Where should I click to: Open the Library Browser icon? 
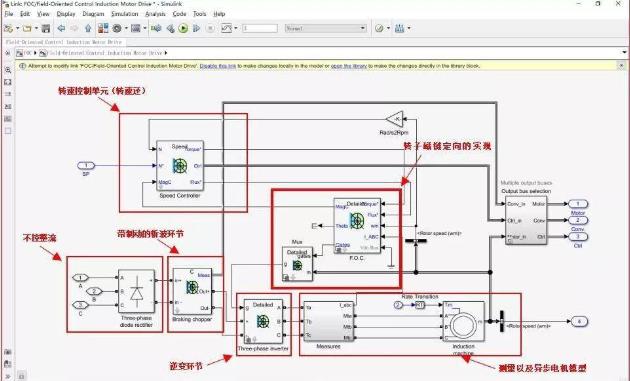click(x=103, y=28)
